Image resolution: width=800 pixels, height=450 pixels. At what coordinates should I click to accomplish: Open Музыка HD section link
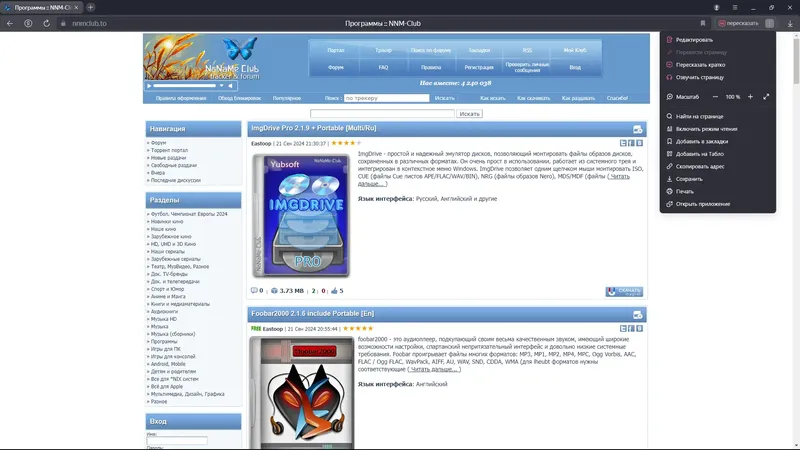click(x=164, y=319)
